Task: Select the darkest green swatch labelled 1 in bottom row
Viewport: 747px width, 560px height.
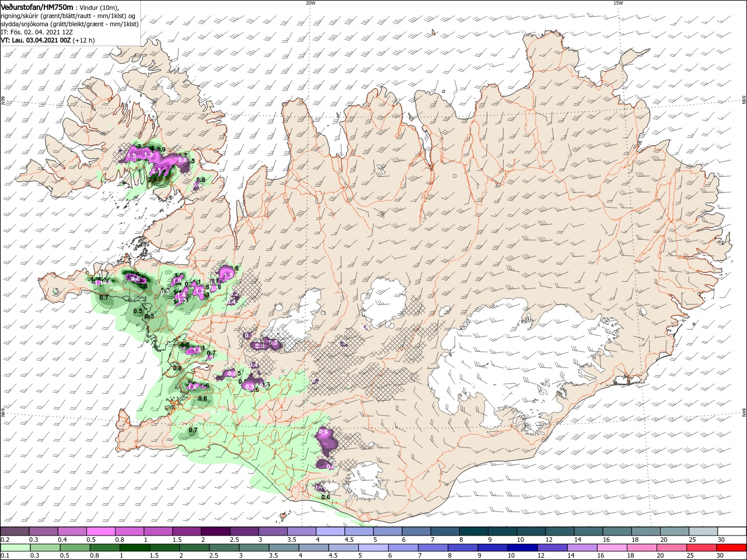Action: pyautogui.click(x=135, y=548)
